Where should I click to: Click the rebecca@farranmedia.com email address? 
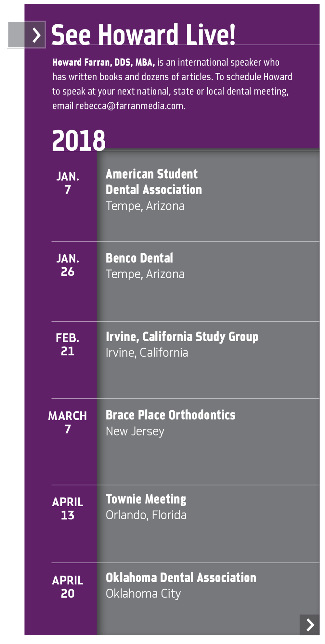tap(129, 106)
